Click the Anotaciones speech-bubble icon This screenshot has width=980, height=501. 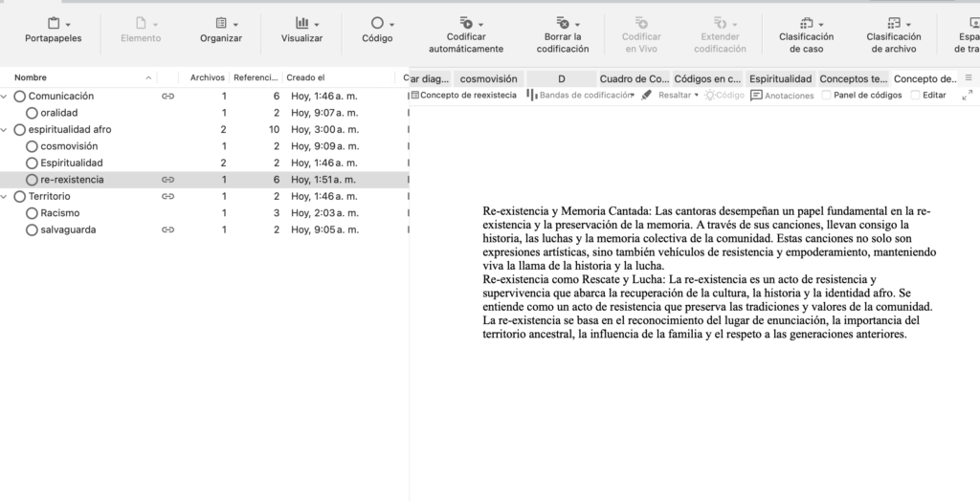[756, 96]
